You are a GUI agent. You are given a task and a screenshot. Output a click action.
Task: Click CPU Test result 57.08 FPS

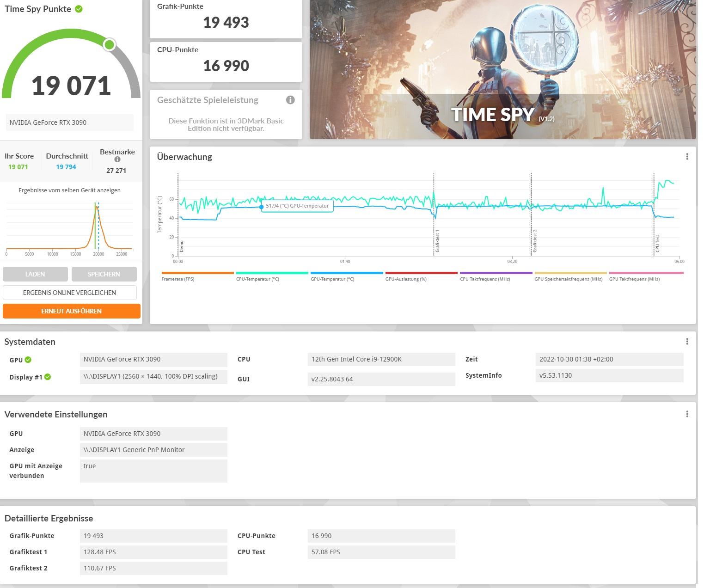point(381,552)
